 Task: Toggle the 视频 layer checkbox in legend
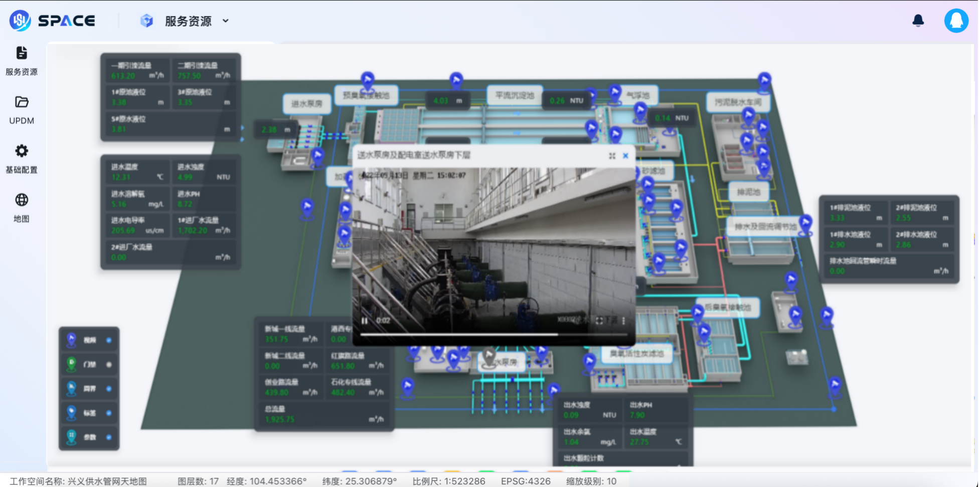point(109,340)
